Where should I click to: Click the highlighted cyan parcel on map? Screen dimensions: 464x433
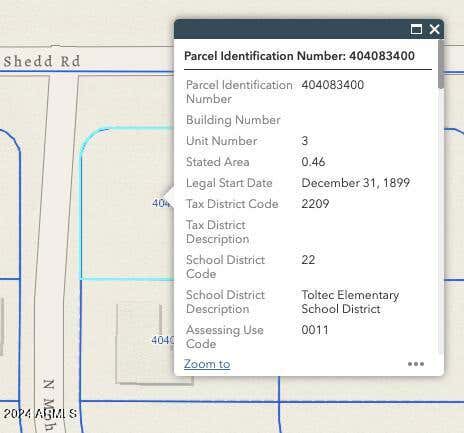127,203
